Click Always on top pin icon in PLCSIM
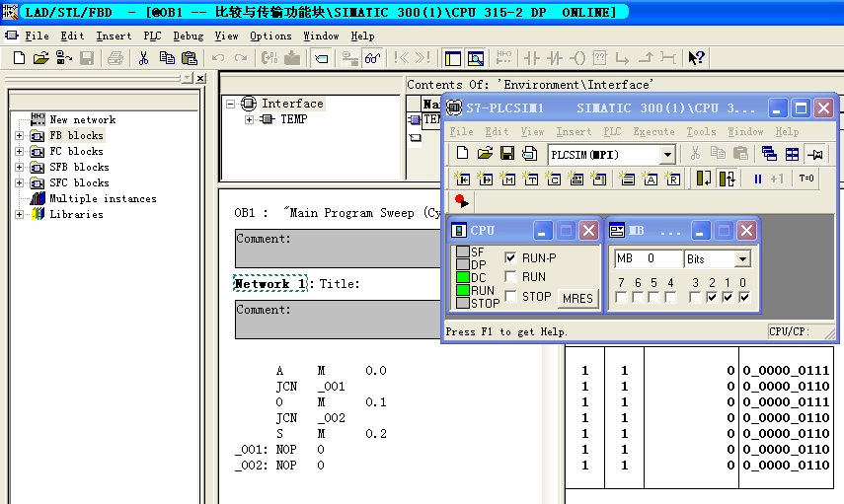This screenshot has height=504, width=844. (814, 155)
